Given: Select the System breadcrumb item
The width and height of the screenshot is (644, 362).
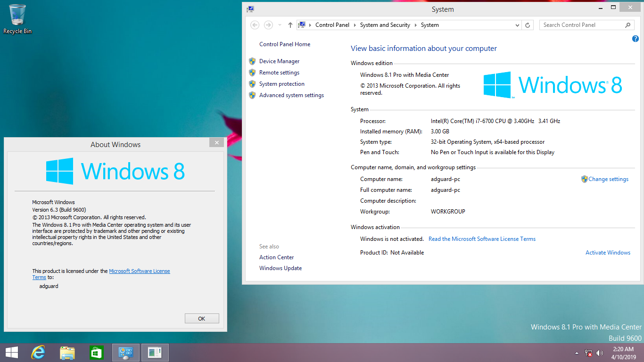Looking at the screenshot, I should pyautogui.click(x=429, y=25).
